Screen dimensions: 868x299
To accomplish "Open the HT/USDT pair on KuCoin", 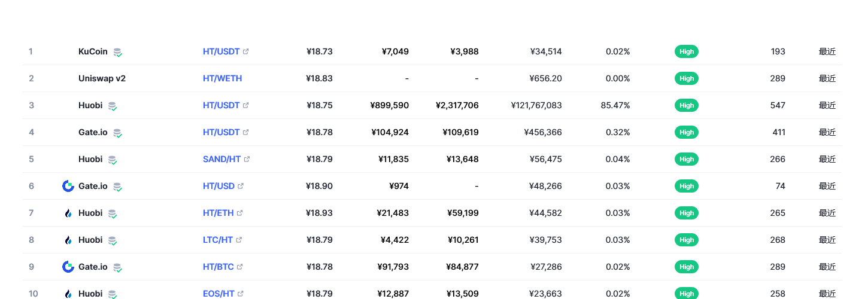I will (221, 51).
